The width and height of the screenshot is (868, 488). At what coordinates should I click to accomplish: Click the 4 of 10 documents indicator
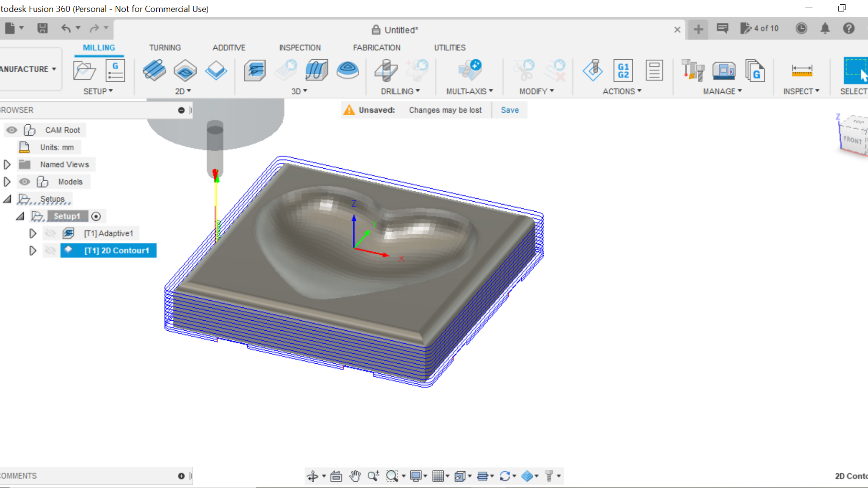[x=759, y=28]
